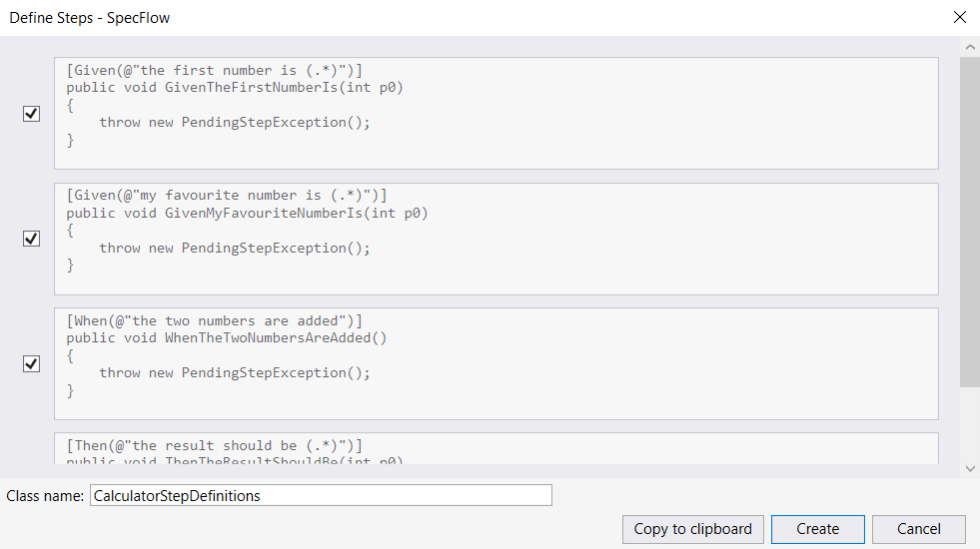The image size is (980, 549).
Task: Click the scrollbar down arrow
Action: click(x=969, y=467)
